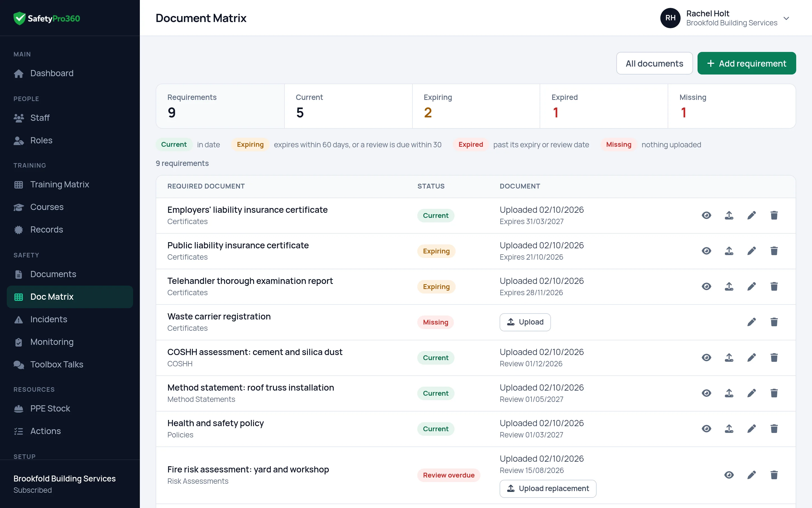812x508 pixels.
Task: Upload new COSHH assessment version
Action: coord(729,358)
